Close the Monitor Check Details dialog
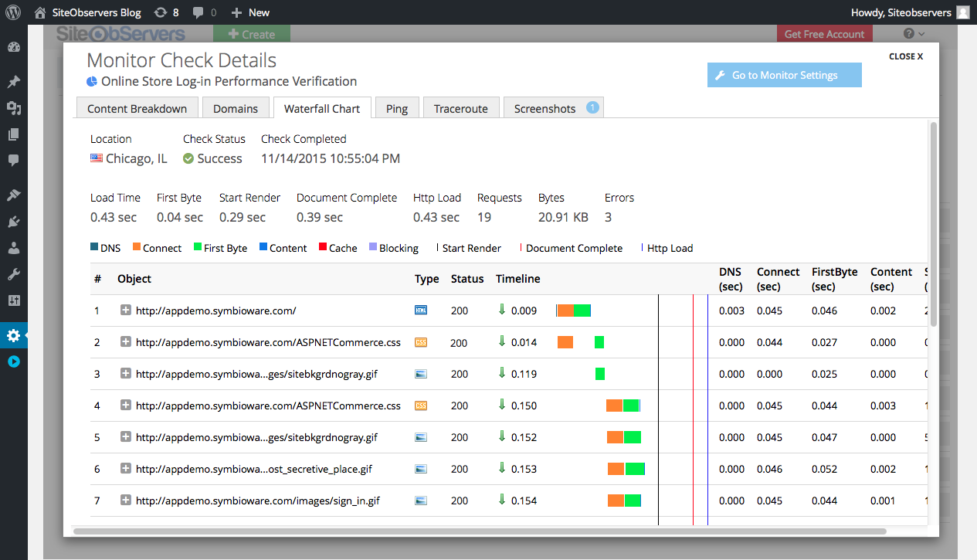This screenshot has width=977, height=560. [x=906, y=56]
